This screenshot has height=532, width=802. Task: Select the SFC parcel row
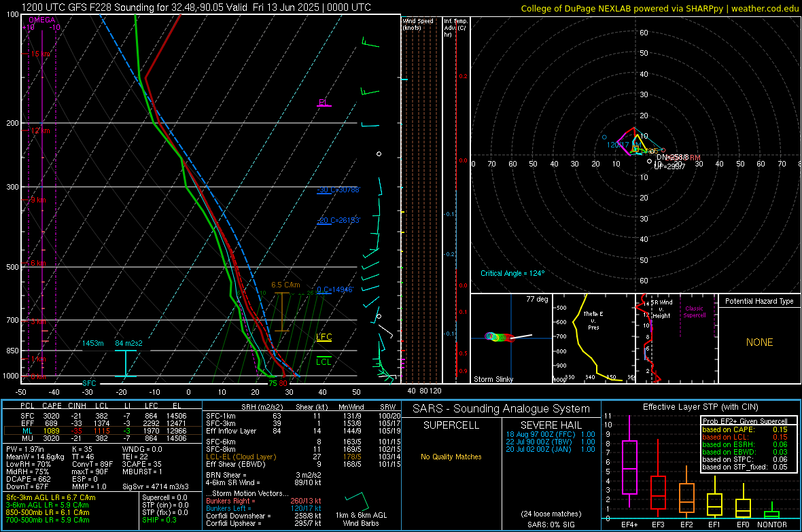pyautogui.click(x=103, y=416)
